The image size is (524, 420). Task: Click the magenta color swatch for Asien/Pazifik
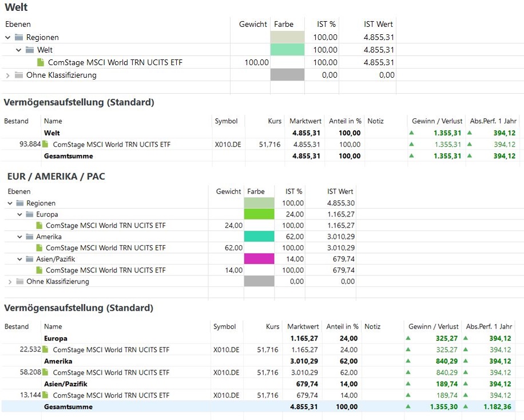point(259,259)
